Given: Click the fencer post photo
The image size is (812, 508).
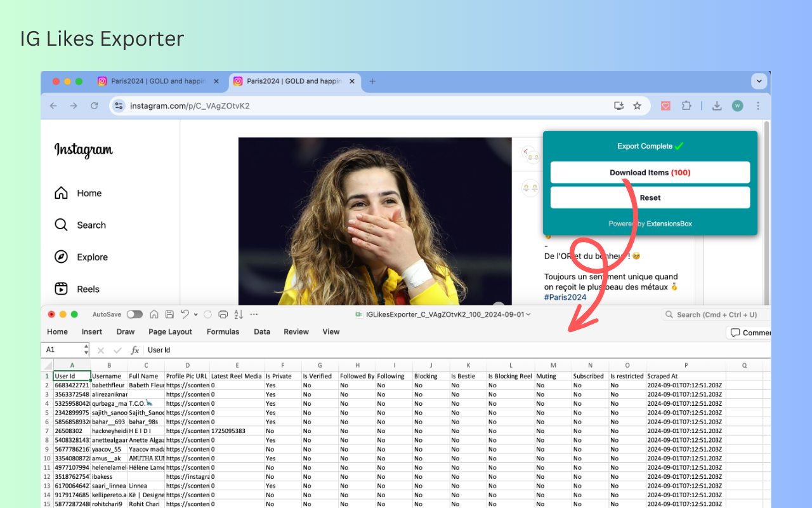Looking at the screenshot, I should click(x=375, y=221).
